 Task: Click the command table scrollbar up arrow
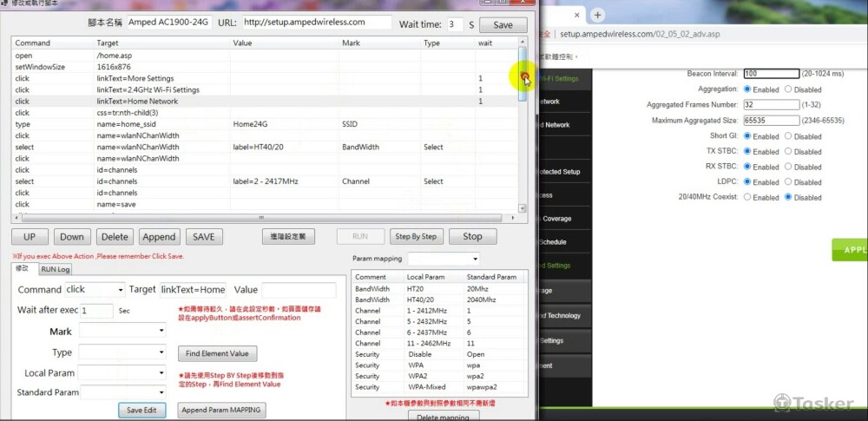(x=522, y=42)
